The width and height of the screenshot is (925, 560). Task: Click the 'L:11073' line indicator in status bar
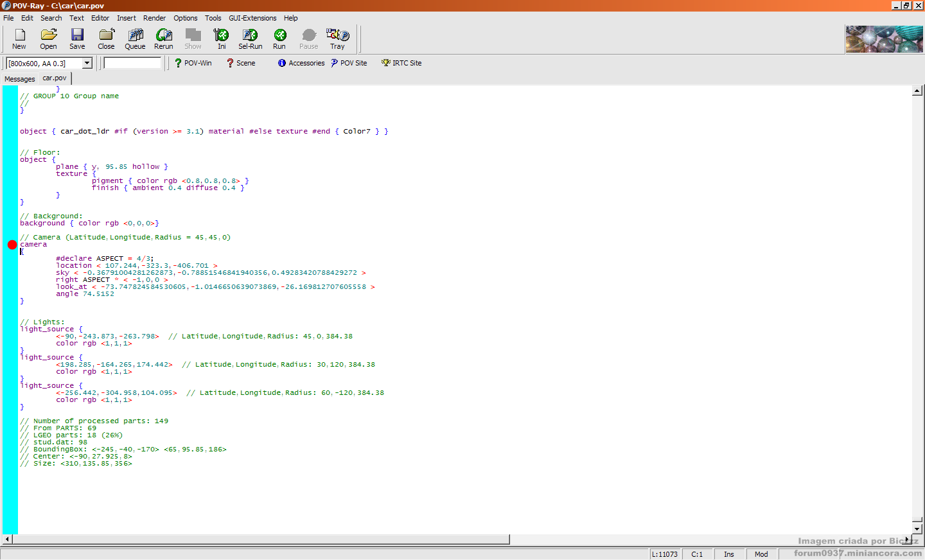[665, 554]
